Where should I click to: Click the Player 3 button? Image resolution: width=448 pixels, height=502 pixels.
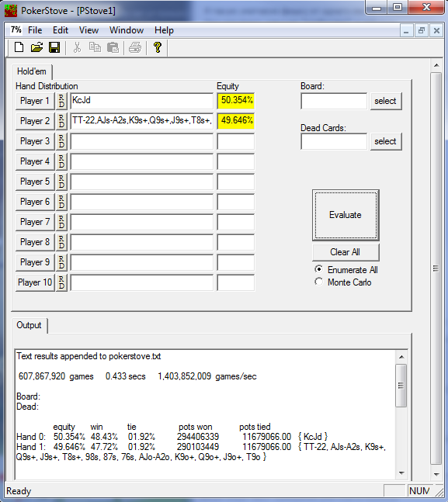35,141
